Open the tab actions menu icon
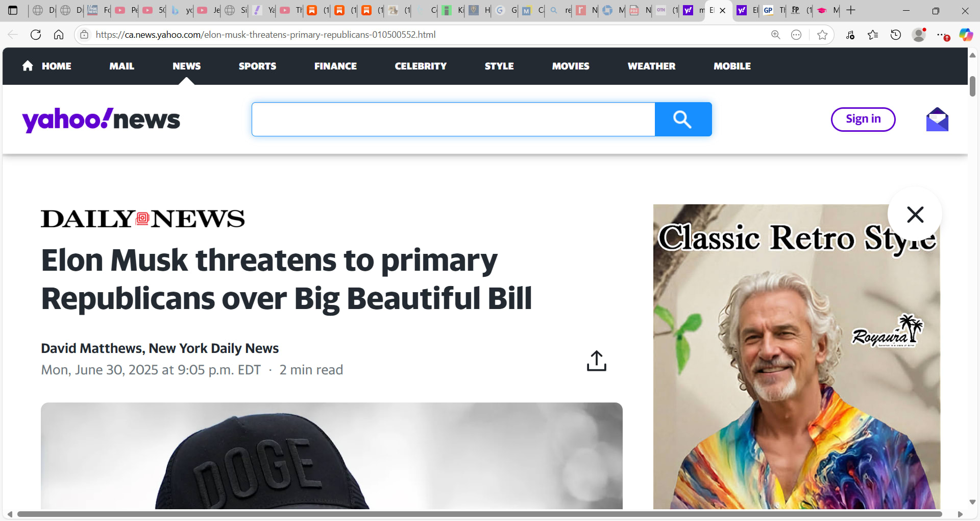 13,10
